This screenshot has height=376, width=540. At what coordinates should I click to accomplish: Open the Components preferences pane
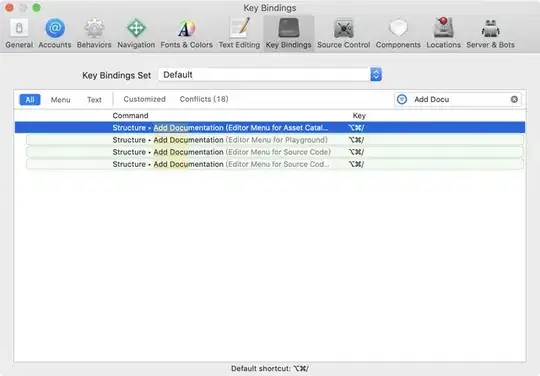point(398,34)
